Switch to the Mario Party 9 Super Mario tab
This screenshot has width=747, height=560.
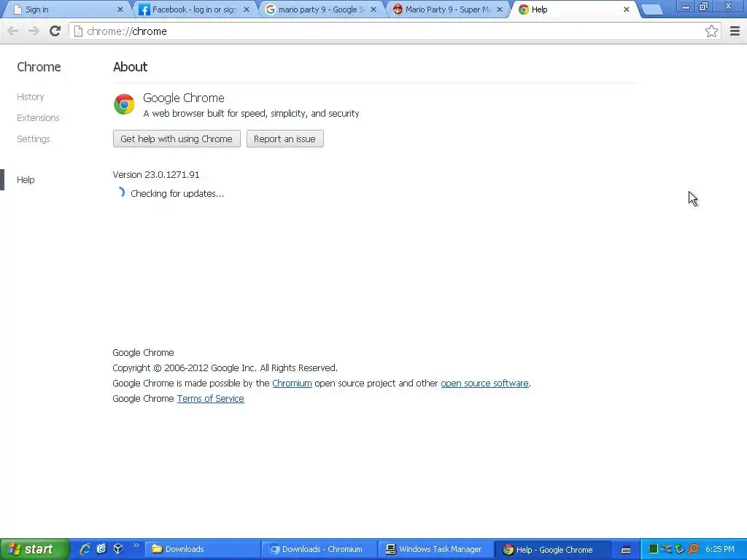point(449,9)
